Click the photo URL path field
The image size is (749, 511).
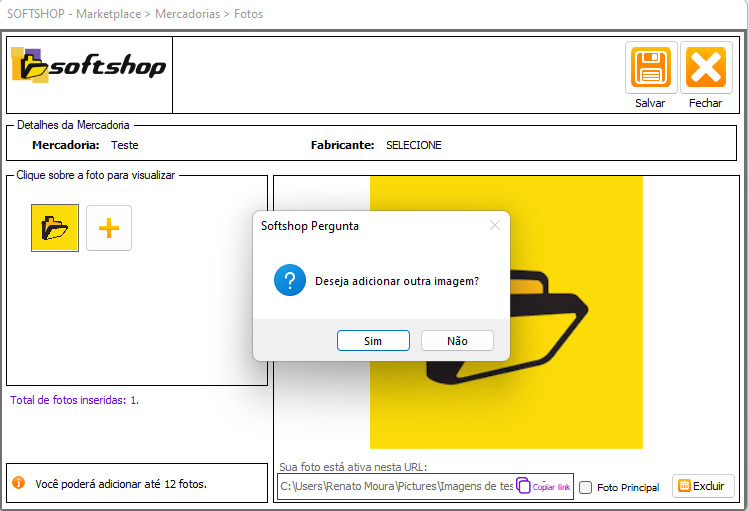(396, 486)
